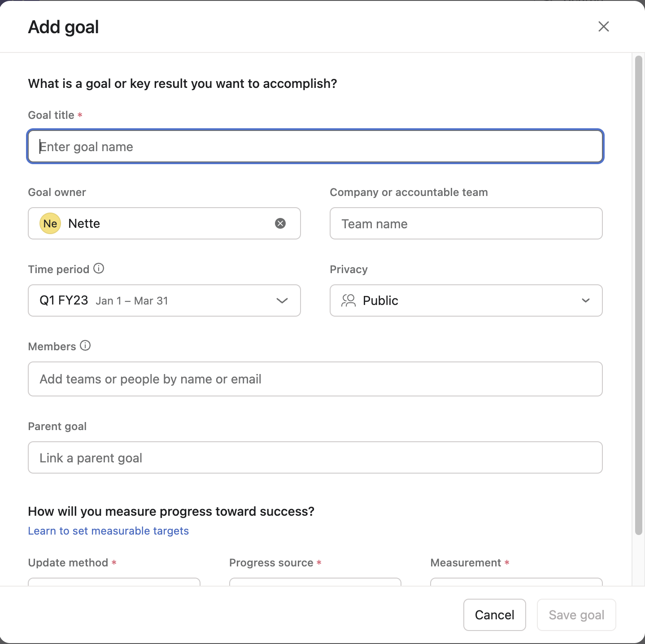The height and width of the screenshot is (644, 645).
Task: Focus the Enter goal name field
Action: point(315,147)
